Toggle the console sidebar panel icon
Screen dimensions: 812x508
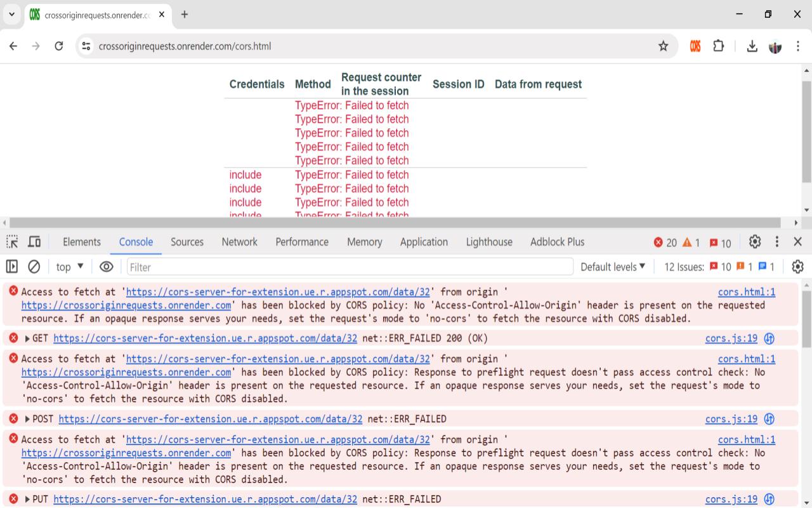12,267
